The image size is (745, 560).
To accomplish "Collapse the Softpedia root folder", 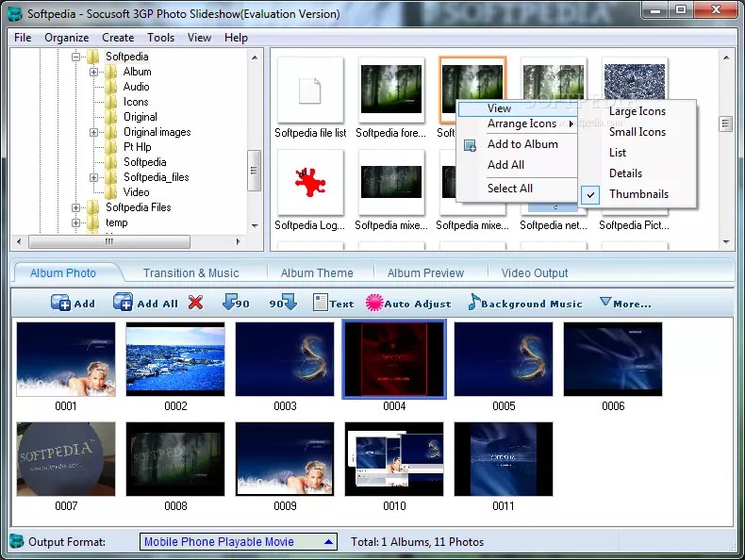I will pos(75,57).
